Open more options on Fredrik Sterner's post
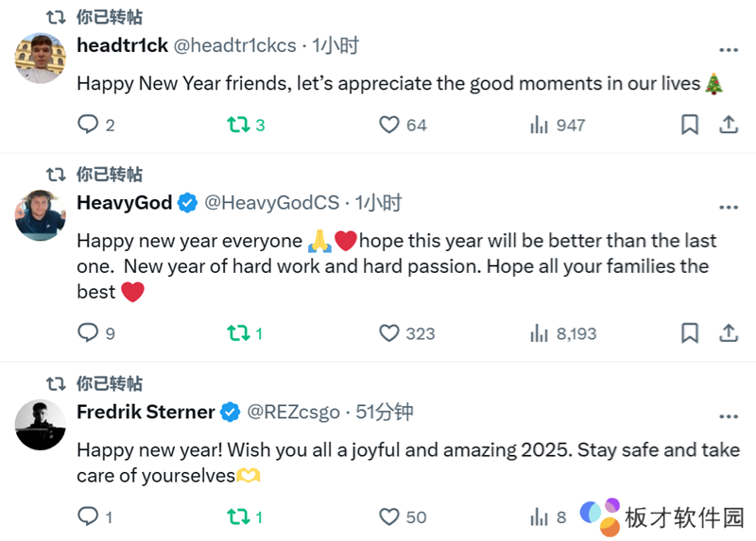Image resolution: width=756 pixels, height=541 pixels. tap(729, 416)
